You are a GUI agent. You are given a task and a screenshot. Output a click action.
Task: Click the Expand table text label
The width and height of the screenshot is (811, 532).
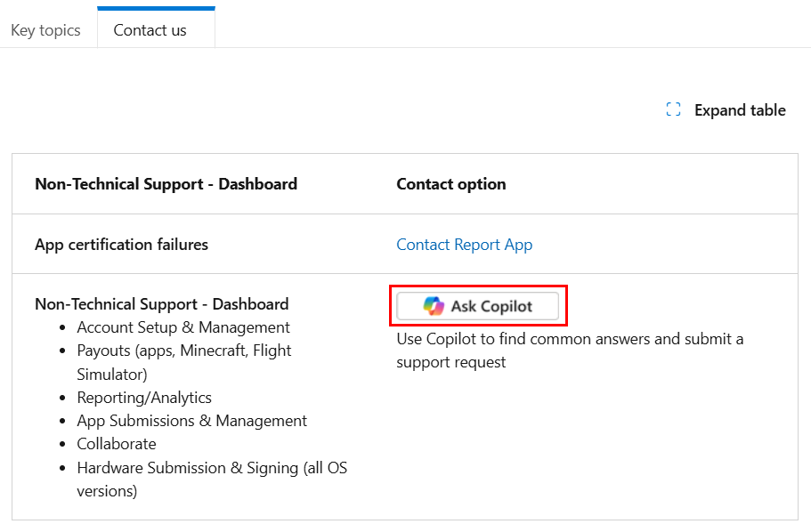point(740,109)
